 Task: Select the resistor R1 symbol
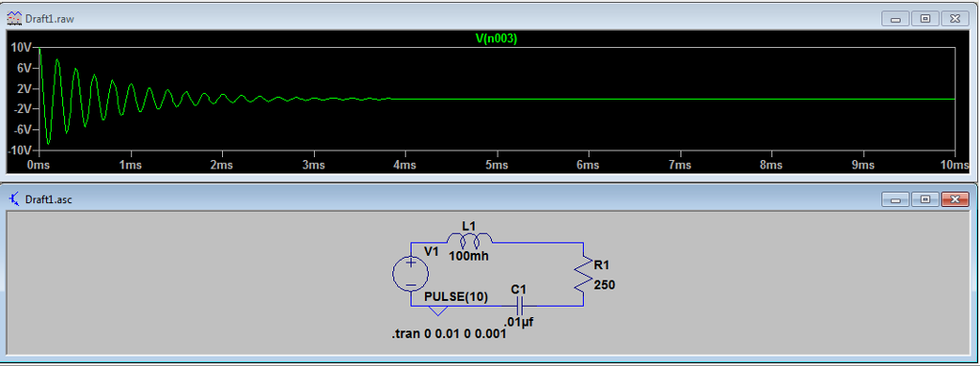583,273
